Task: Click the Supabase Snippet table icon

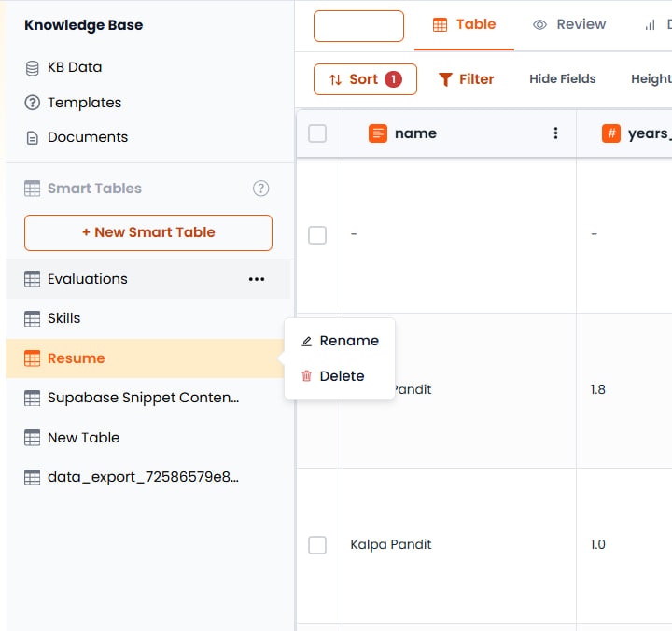Action: tap(32, 399)
